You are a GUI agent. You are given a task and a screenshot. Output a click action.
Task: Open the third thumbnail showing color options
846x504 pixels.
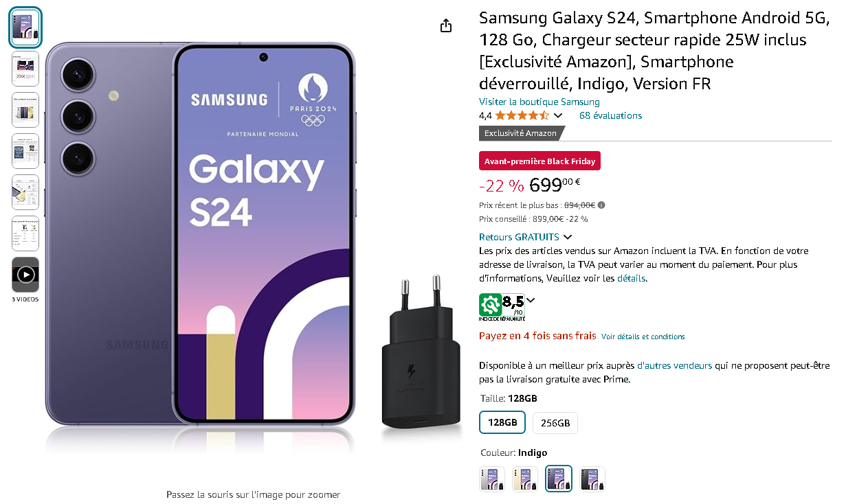point(25,110)
